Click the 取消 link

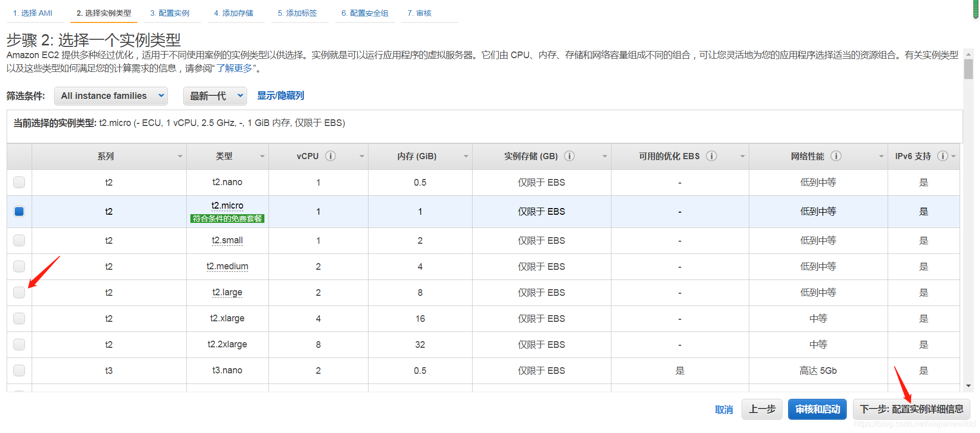[x=724, y=410]
